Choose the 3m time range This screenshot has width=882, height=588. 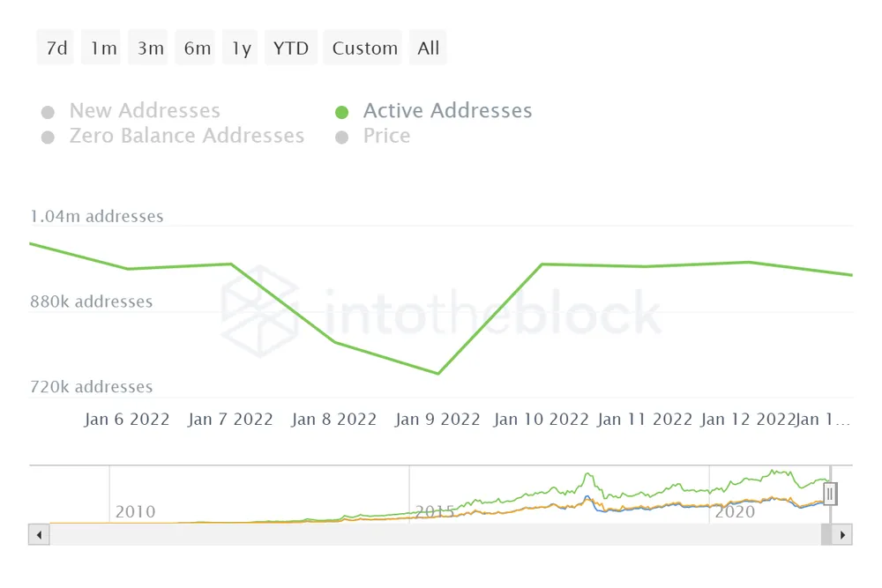[x=150, y=48]
